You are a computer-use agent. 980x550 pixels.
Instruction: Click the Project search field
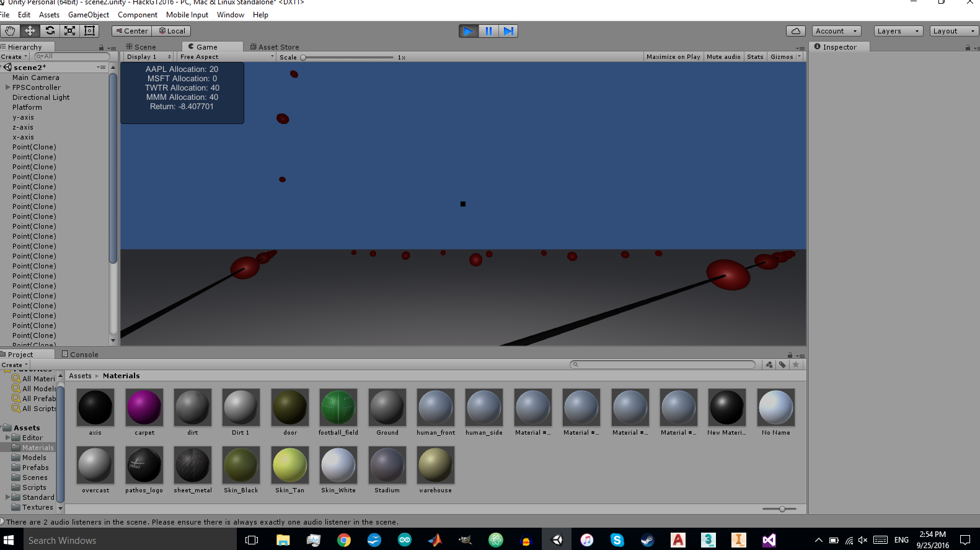click(x=663, y=365)
